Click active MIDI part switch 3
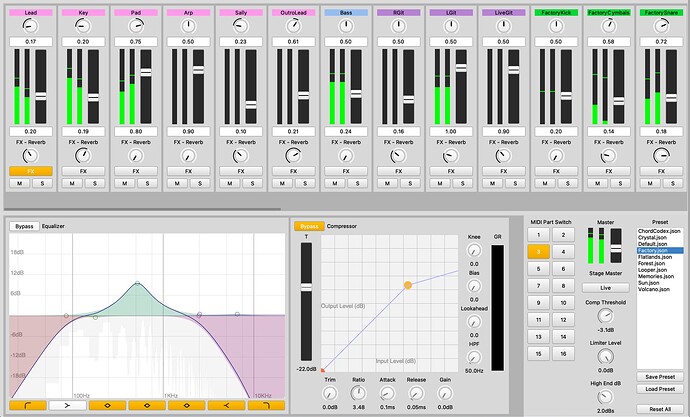This screenshot has width=690, height=417. pos(539,252)
